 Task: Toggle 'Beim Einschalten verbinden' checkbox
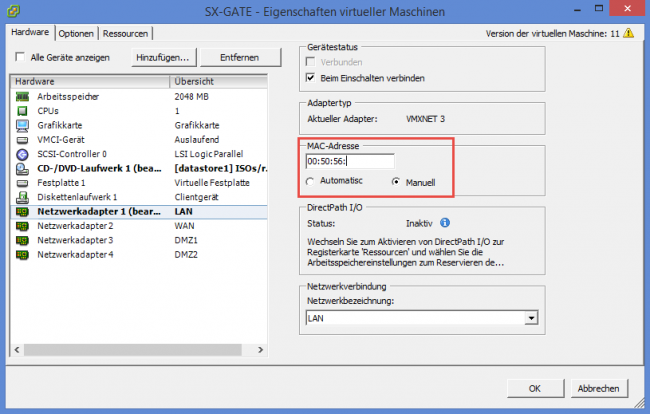pyautogui.click(x=310, y=77)
